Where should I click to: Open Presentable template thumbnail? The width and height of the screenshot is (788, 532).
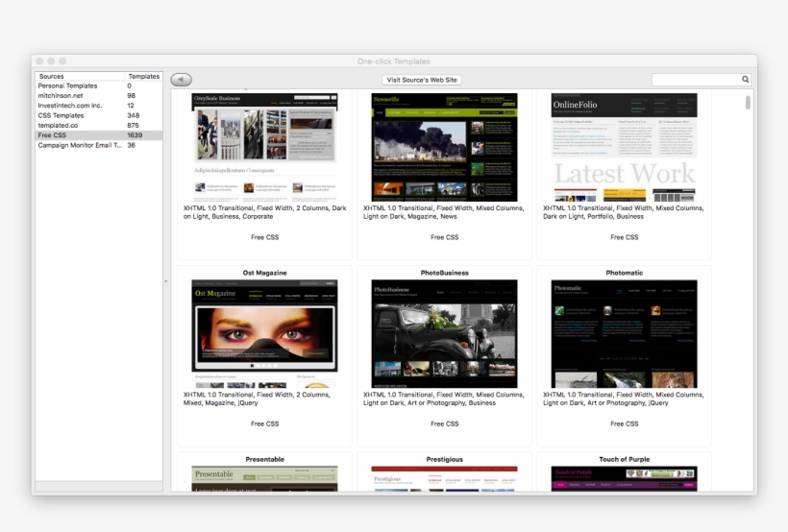[x=264, y=479]
